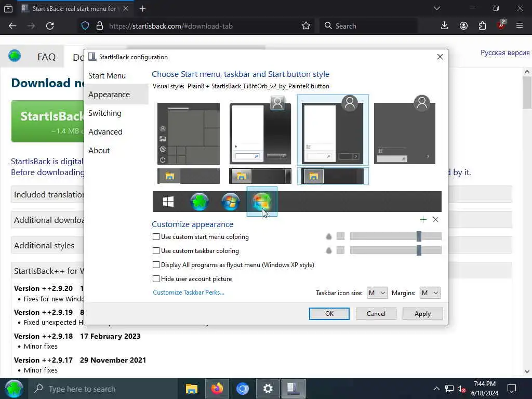Select the green clover orb start button
The height and width of the screenshot is (399, 532).
tap(199, 202)
